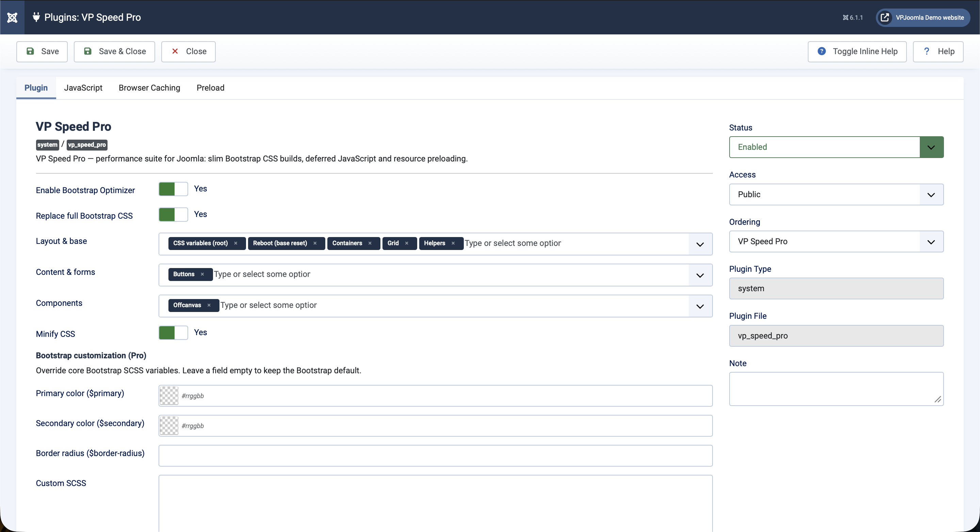This screenshot has height=532, width=980.
Task: Expand the Components dropdown arrow
Action: [x=700, y=307]
